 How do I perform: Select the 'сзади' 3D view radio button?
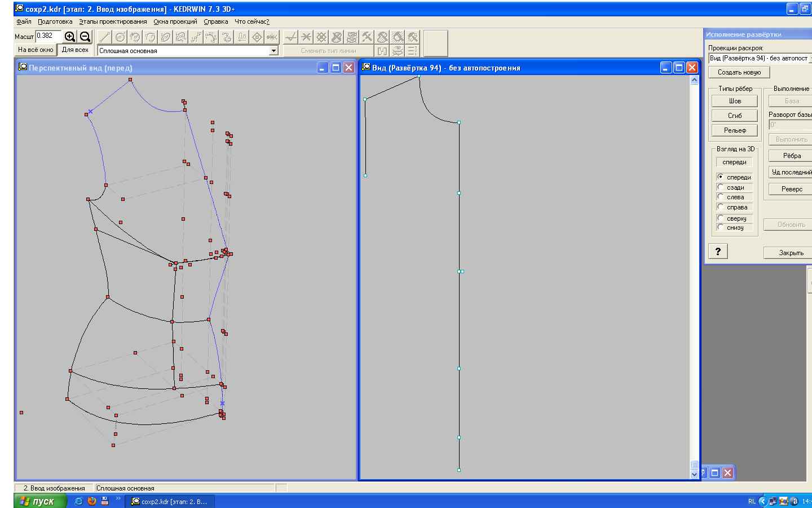click(x=721, y=187)
